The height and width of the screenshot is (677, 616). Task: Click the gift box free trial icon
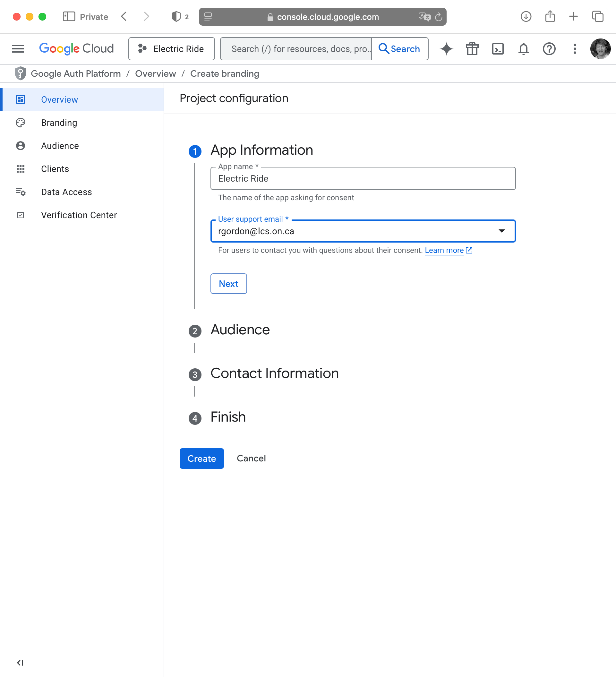pyautogui.click(x=472, y=49)
